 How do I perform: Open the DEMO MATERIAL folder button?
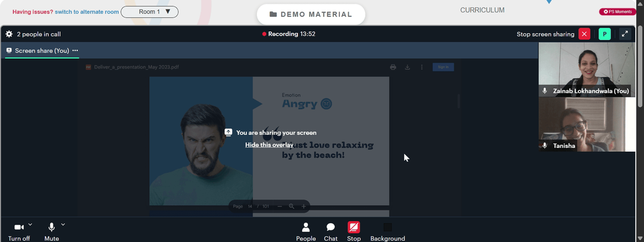click(x=311, y=14)
